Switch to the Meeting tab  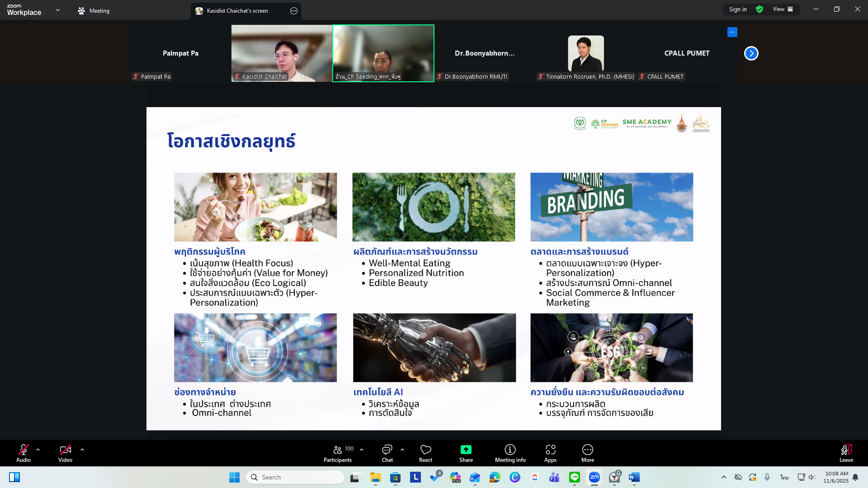[94, 11]
